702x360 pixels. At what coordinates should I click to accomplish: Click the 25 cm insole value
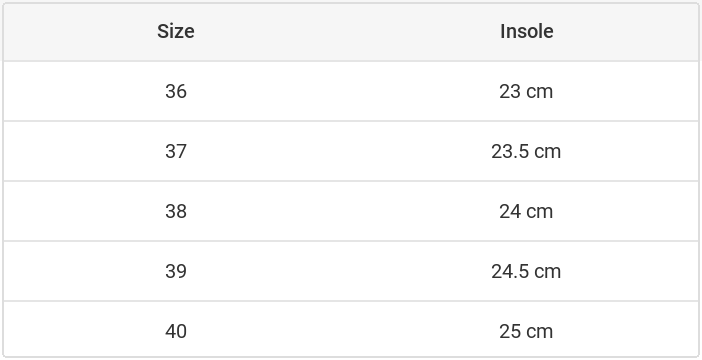point(526,331)
